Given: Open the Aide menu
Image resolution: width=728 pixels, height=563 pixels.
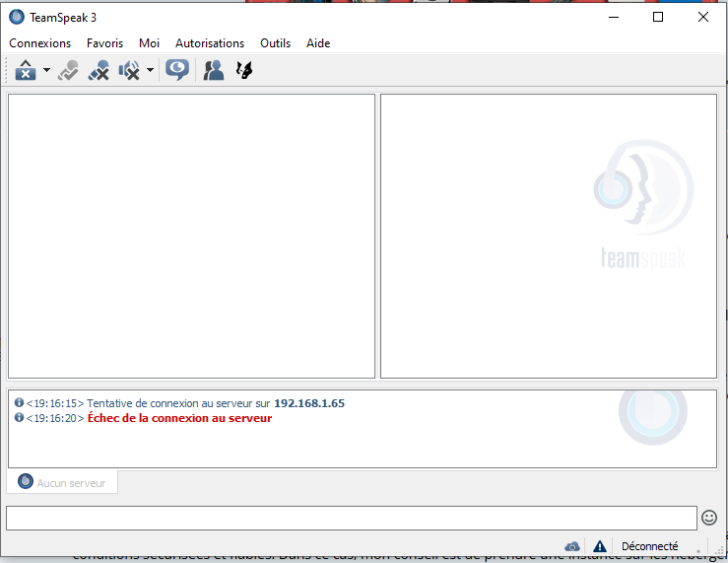Looking at the screenshot, I should click(x=318, y=43).
